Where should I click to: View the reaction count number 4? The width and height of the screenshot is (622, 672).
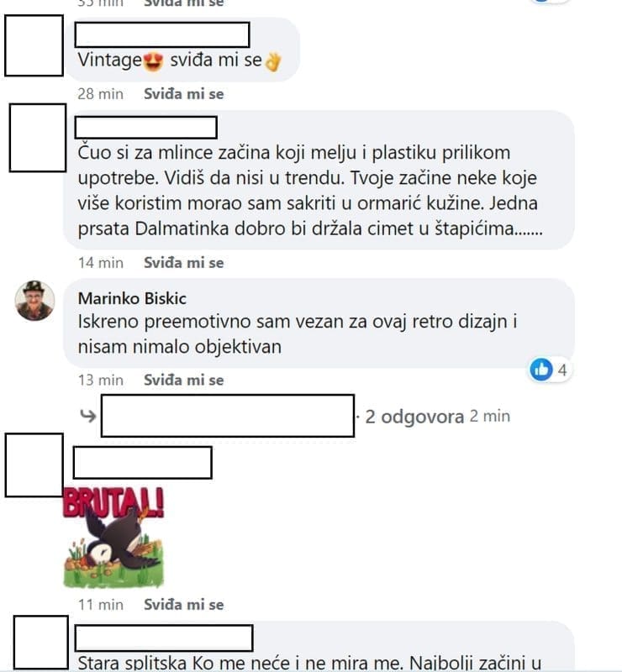pyautogui.click(x=562, y=370)
